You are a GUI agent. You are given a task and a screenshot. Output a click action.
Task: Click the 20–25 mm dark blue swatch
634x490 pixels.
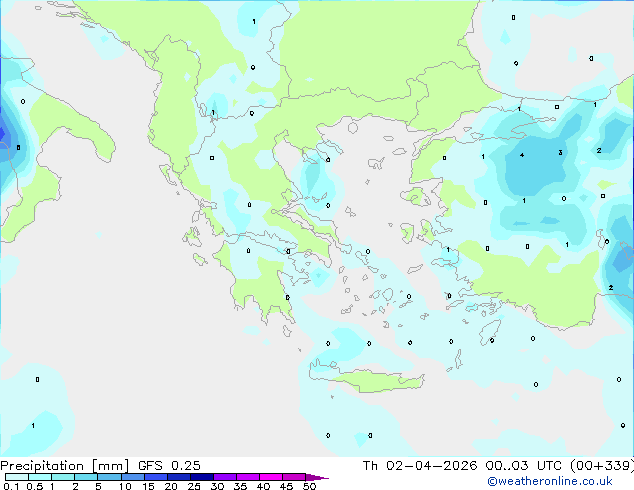click(179, 477)
